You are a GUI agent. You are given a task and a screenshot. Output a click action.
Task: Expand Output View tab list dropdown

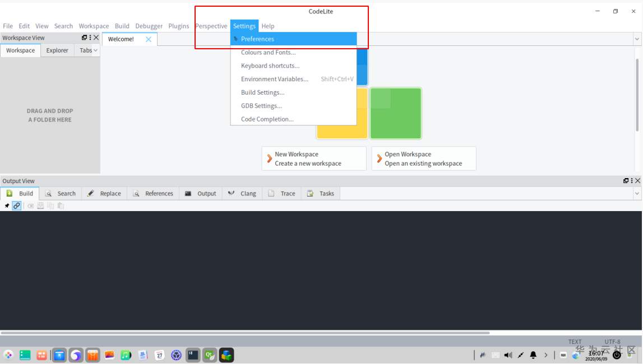click(637, 193)
